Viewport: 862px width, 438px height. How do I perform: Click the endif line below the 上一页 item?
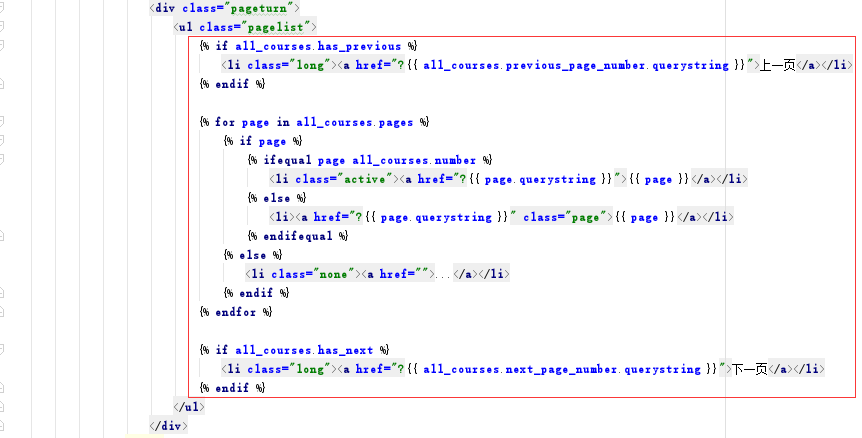pyautogui.click(x=233, y=84)
